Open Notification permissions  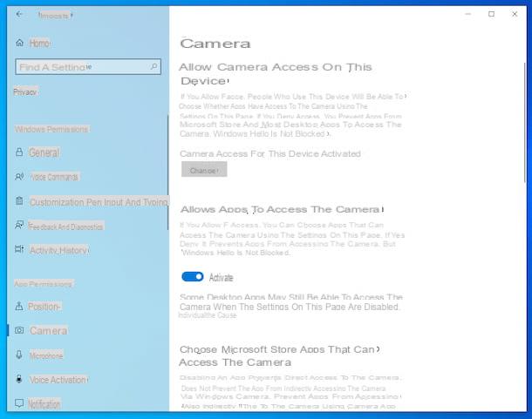coord(44,403)
